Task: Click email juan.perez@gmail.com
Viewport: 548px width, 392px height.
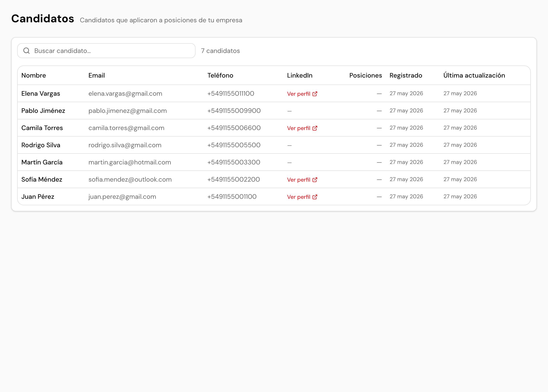Action: coord(122,196)
